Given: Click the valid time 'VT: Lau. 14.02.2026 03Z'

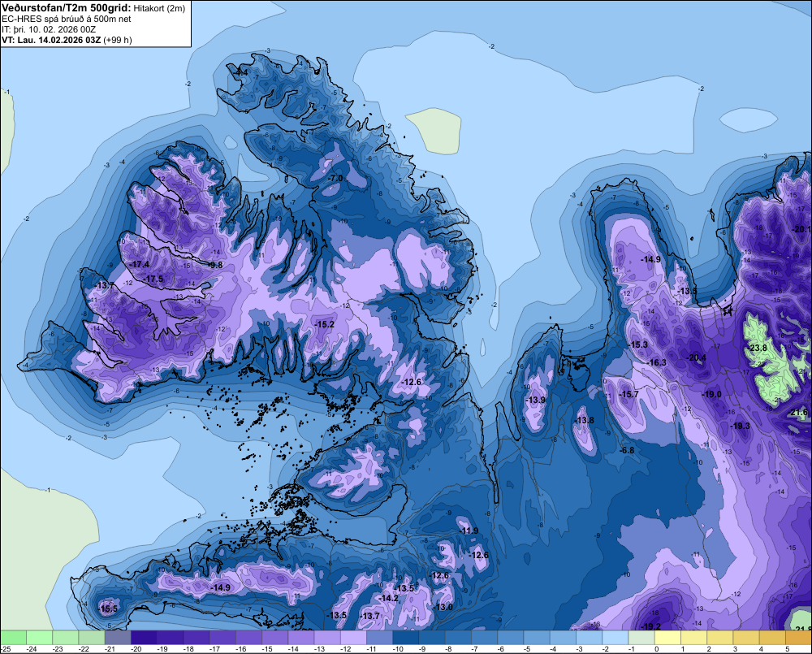Looking at the screenshot, I should [x=51, y=40].
